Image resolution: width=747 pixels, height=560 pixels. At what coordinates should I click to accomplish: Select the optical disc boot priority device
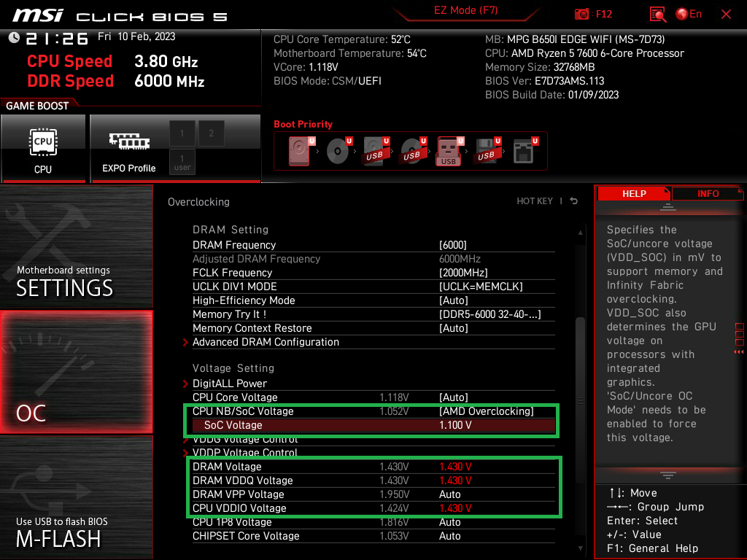point(338,151)
